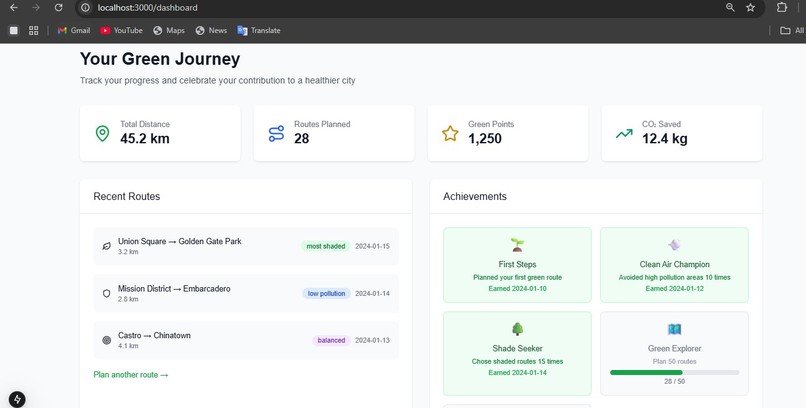Viewport: 806px width, 408px height.
Task: Click the most shaded tag
Action: coord(326,246)
